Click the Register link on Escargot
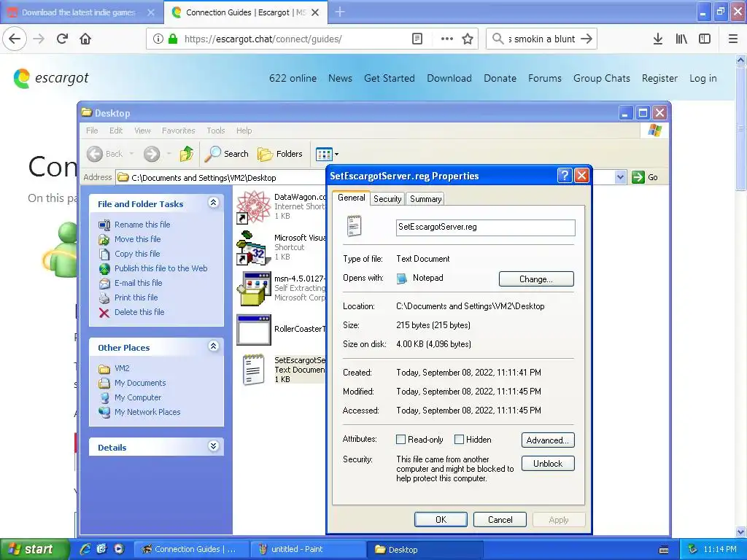The height and width of the screenshot is (560, 747). coord(659,78)
